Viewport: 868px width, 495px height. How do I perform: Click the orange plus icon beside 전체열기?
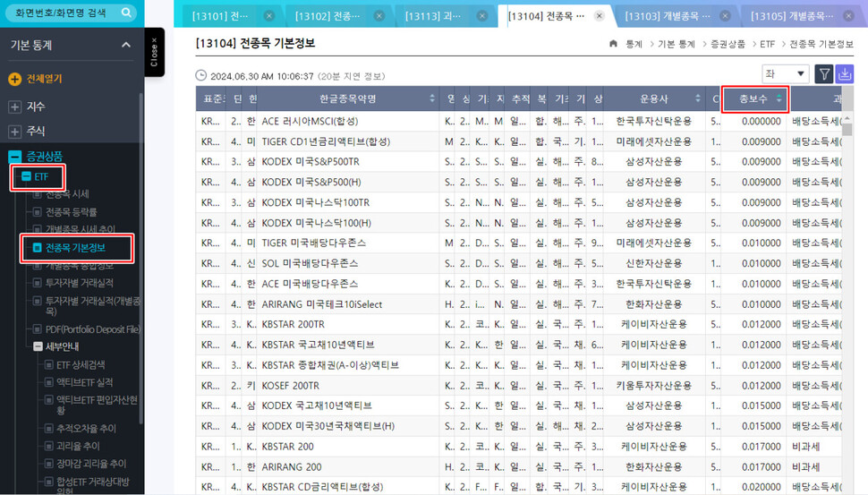coord(14,79)
